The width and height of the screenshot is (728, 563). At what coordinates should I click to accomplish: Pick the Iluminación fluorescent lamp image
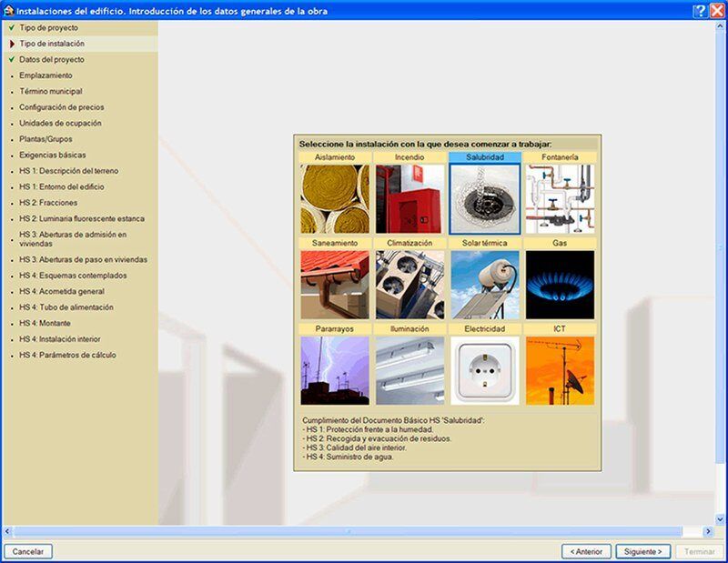tap(409, 370)
